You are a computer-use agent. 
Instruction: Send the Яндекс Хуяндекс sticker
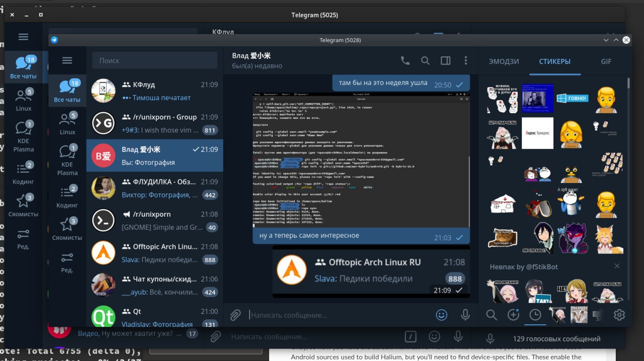(537, 133)
